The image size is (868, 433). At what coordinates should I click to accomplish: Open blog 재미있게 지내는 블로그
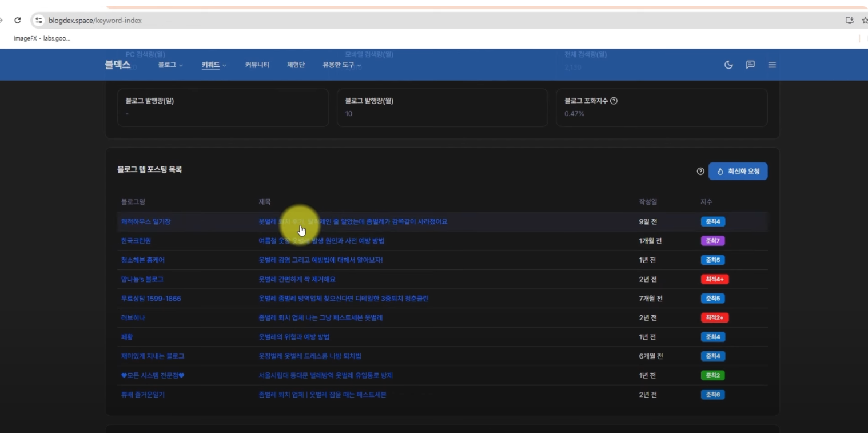pos(153,356)
